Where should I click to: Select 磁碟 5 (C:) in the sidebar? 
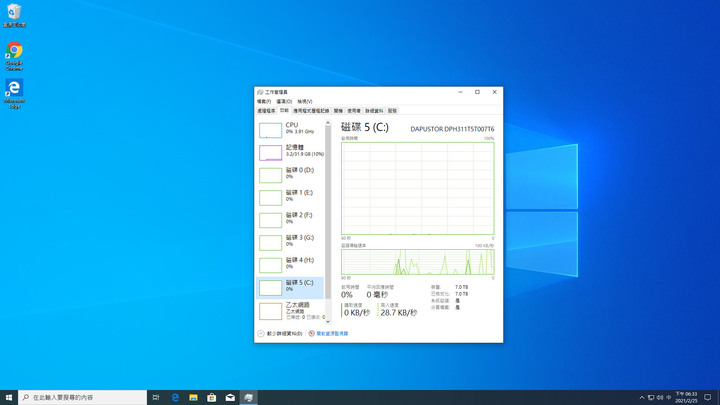290,287
